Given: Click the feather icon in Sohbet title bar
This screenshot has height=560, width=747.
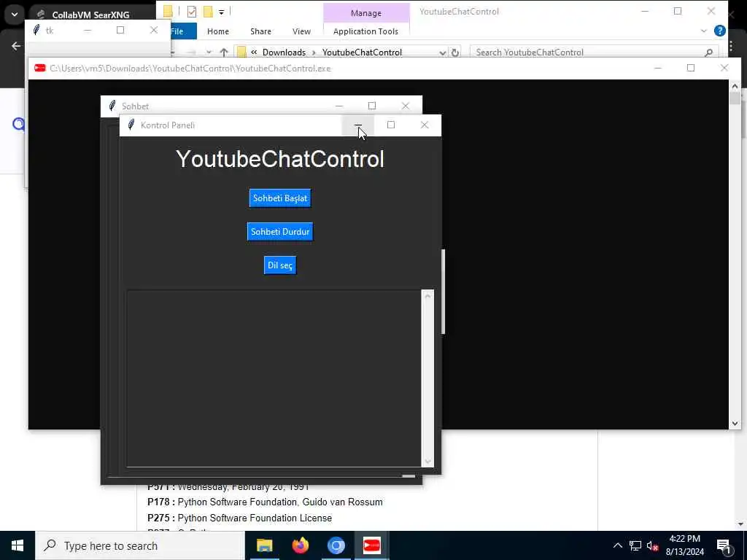Looking at the screenshot, I should [x=112, y=106].
